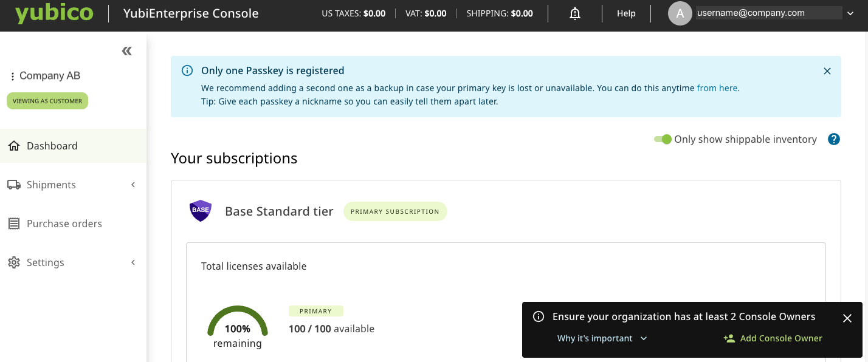Follow the 'from here' passkey link
The image size is (868, 362).
(x=717, y=88)
